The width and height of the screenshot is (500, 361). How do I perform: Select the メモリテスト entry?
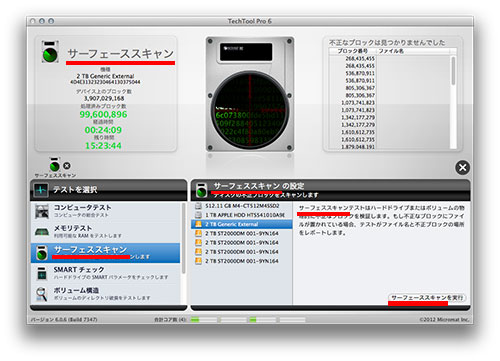tap(106, 232)
